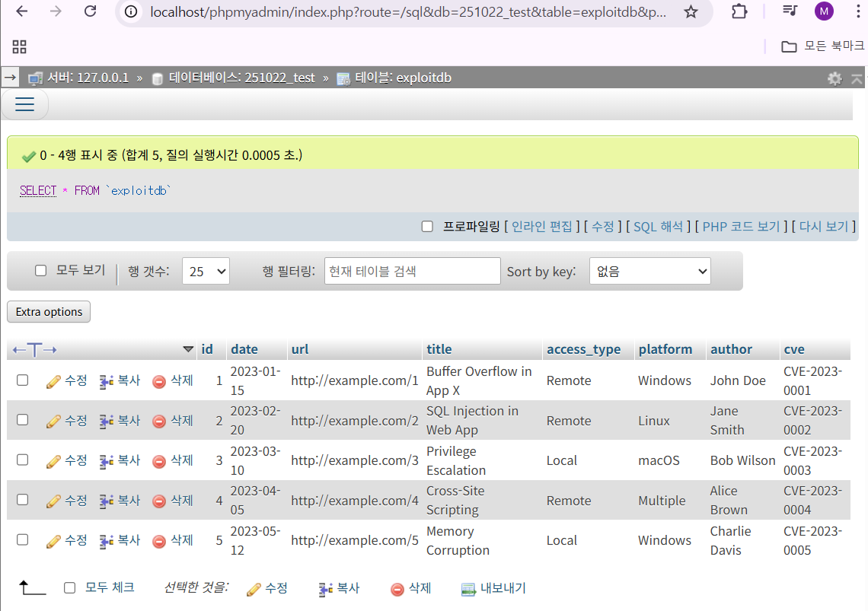Open 인라인 편집 to edit the query inline
This screenshot has width=868, height=611.
tap(541, 226)
